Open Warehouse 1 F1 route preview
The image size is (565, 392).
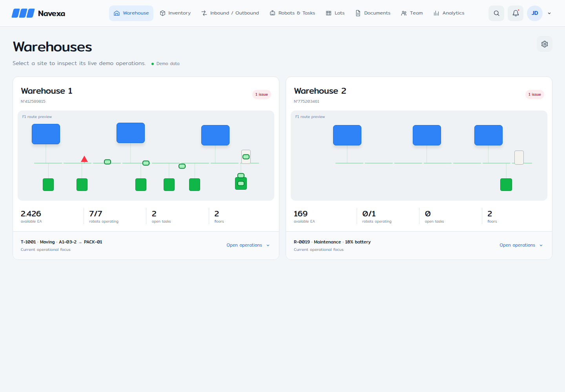(146, 156)
